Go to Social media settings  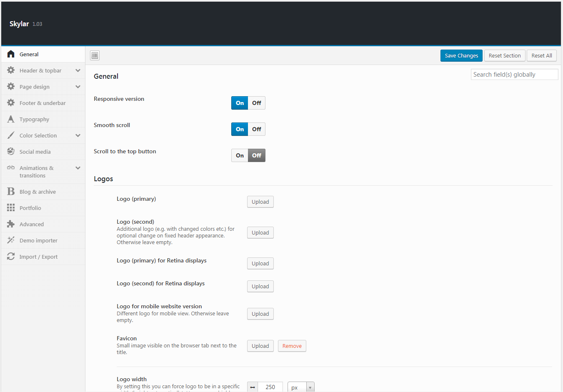(43, 152)
